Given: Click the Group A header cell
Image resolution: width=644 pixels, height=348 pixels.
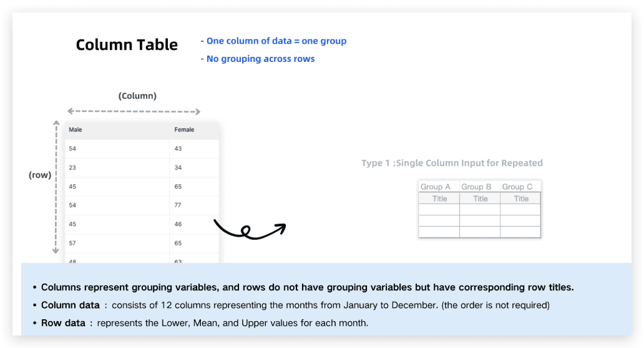Looking at the screenshot, I should pos(439,187).
